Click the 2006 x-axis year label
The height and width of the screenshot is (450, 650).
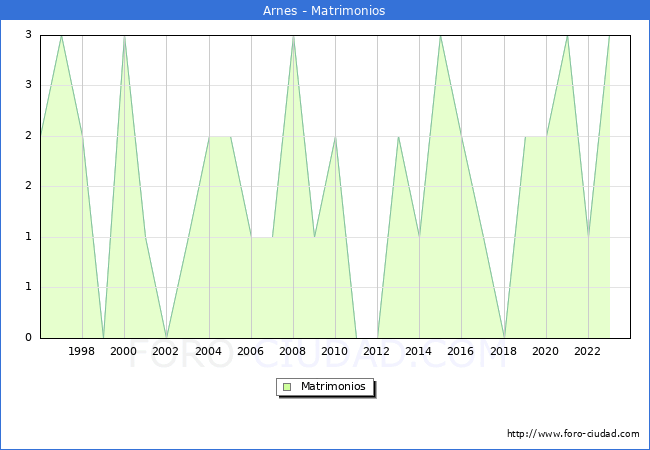click(x=250, y=351)
